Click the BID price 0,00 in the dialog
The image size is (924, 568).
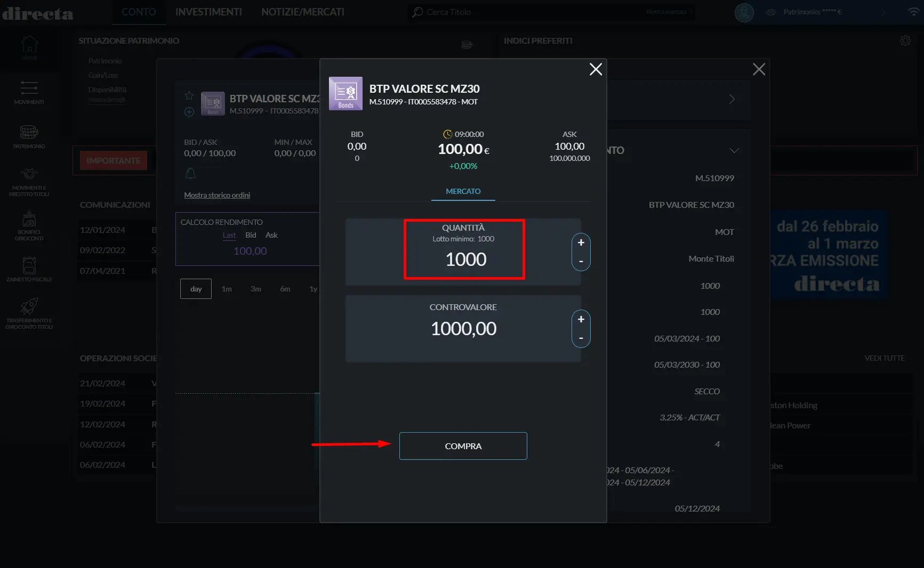point(357,147)
